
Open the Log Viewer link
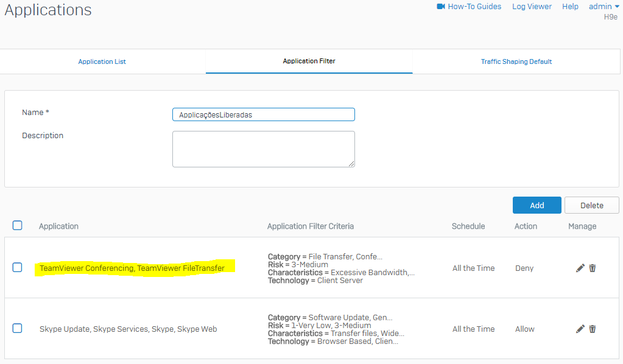click(532, 6)
